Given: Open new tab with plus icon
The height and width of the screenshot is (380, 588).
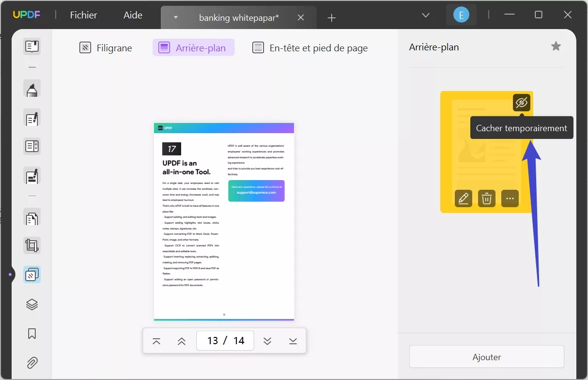Looking at the screenshot, I should pyautogui.click(x=331, y=18).
